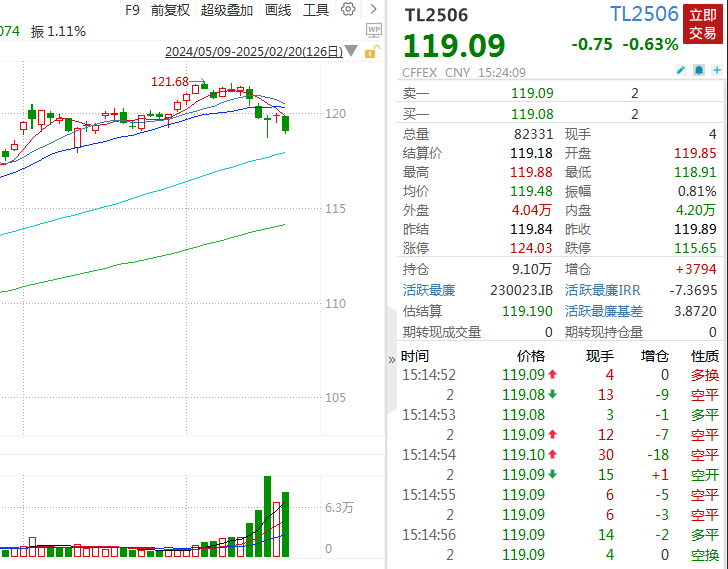This screenshot has width=728, height=569.
Task: Click the 活跃最廉IRR link
Action: pos(603,291)
